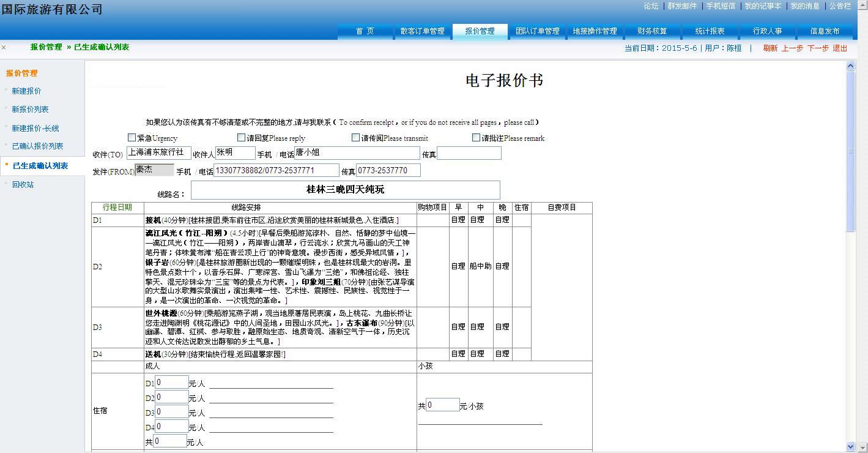This screenshot has width=868, height=453.
Task: Open the 论坛 link
Action: click(x=651, y=6)
